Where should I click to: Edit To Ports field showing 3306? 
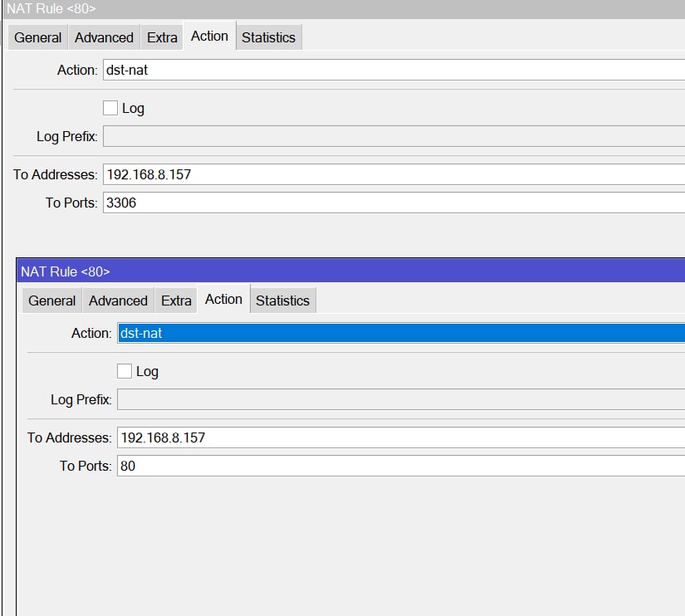394,203
